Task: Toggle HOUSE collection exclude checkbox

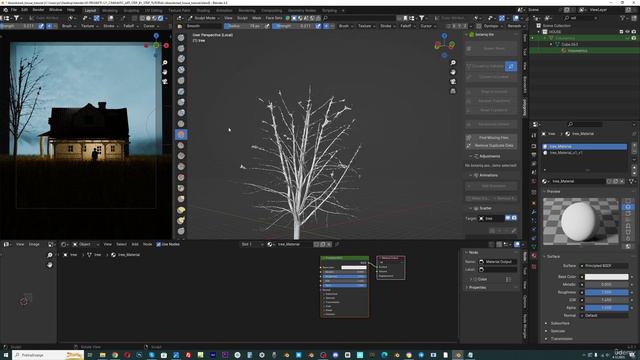Action: 621,31
